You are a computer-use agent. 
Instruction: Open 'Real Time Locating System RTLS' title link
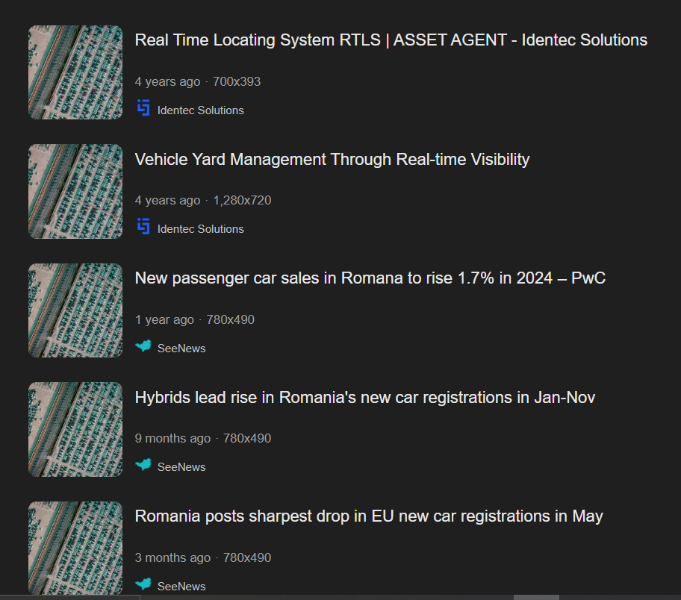tap(390, 40)
